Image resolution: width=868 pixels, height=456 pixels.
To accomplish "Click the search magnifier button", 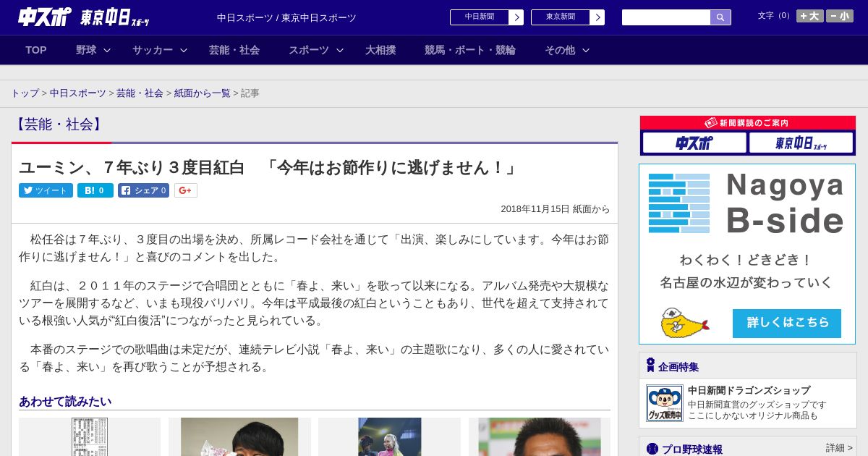I will pos(720,17).
